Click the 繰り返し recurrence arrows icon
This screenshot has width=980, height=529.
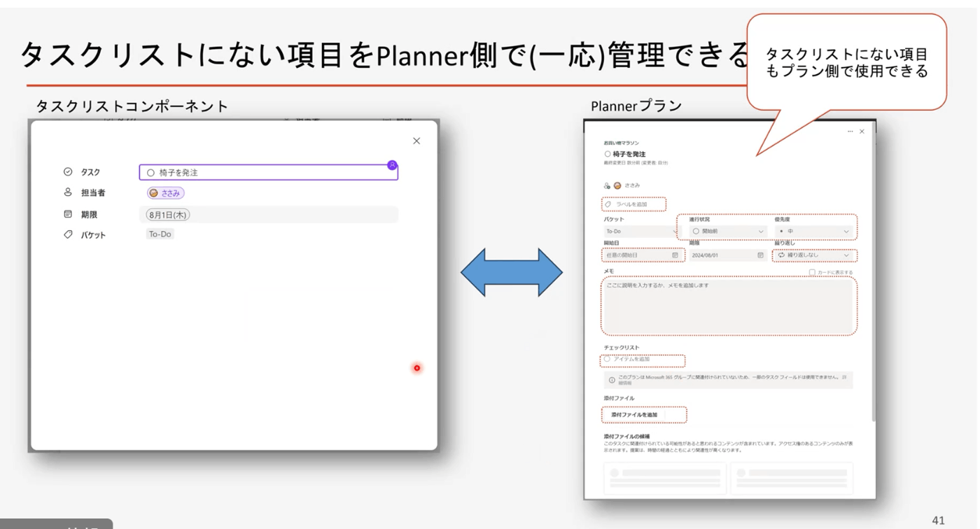pos(781,255)
